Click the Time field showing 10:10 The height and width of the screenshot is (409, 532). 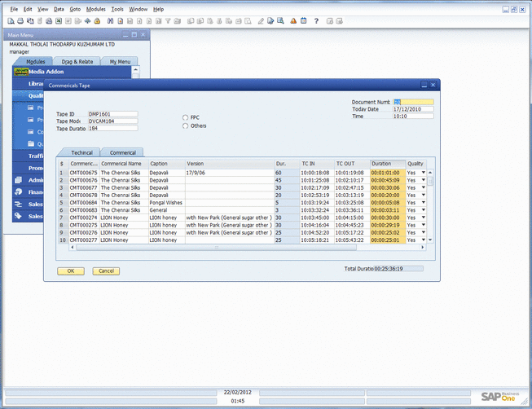(x=413, y=116)
